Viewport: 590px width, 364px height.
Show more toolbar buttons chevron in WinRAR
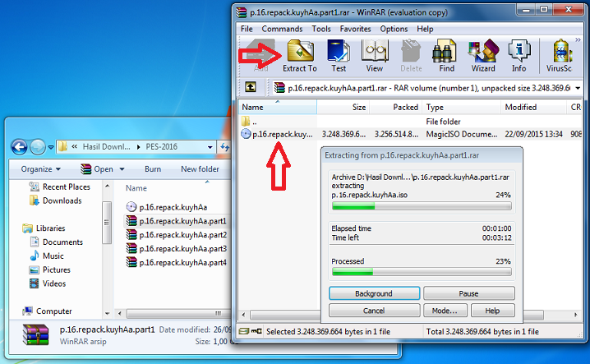[578, 40]
